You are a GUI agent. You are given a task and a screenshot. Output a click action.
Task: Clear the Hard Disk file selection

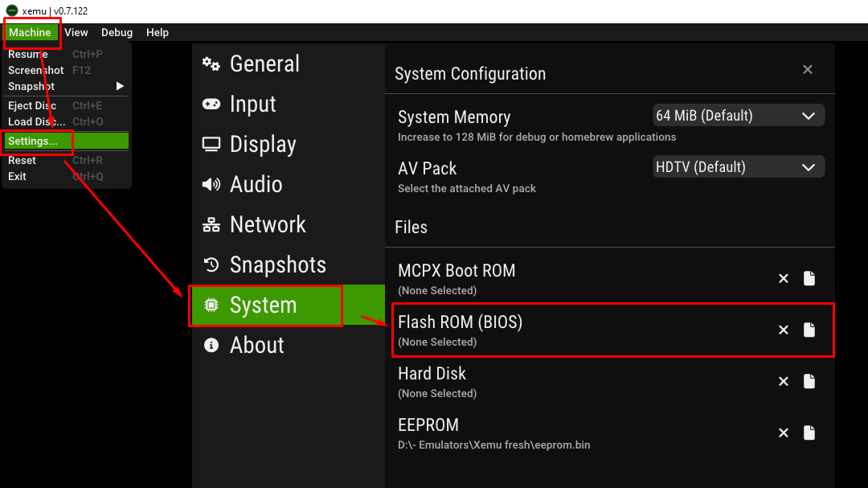784,382
